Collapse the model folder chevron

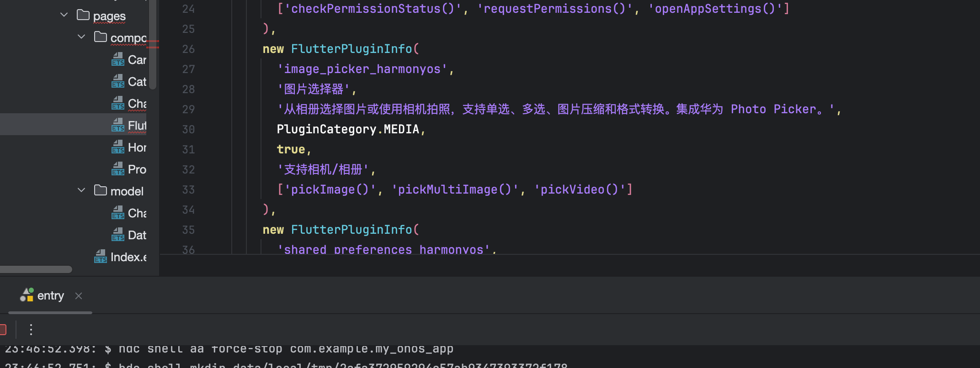[x=81, y=190]
